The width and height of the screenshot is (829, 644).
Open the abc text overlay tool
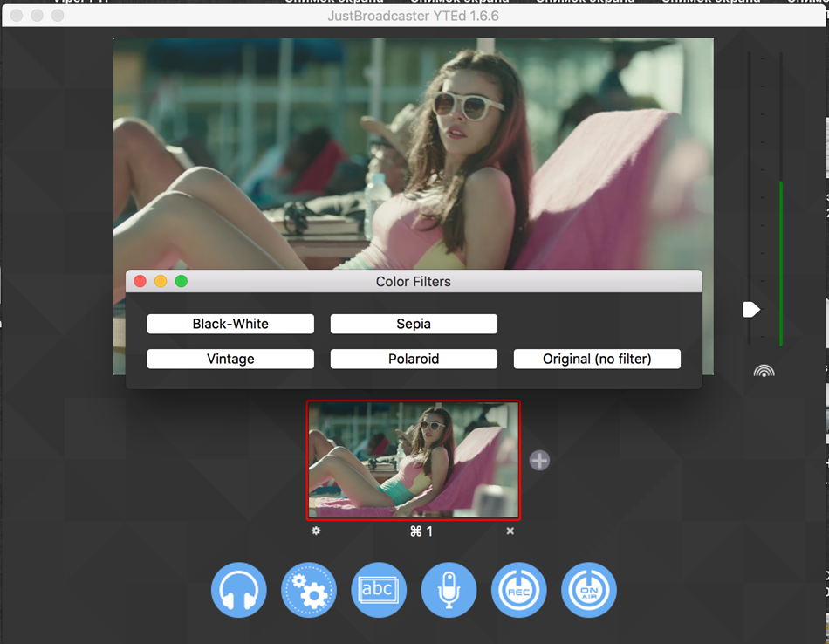(x=379, y=590)
